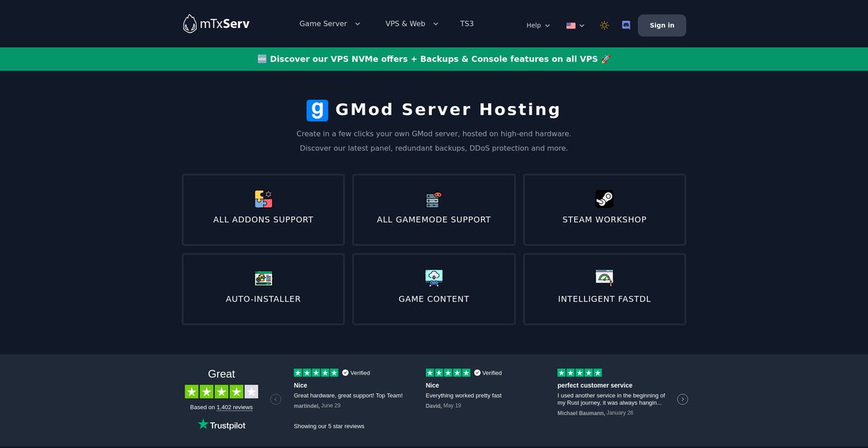
Task: Click the Intelligent FastDL gauge icon
Action: [605, 278]
